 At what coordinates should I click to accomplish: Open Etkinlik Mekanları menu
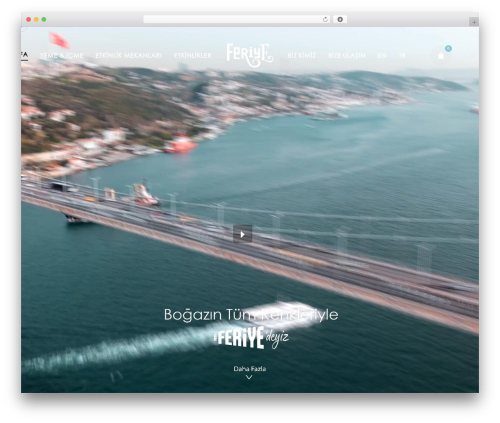coord(129,56)
